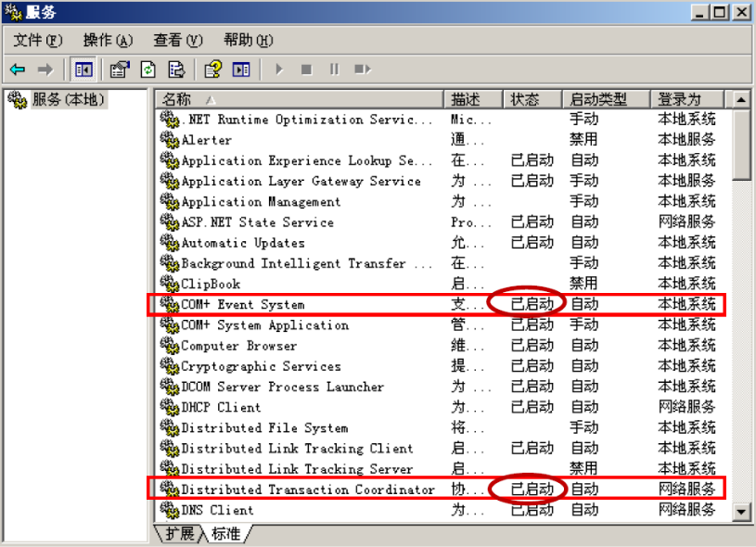Select Distributed Link Tracking Server name
This screenshot has width=756, height=547.
297,469
